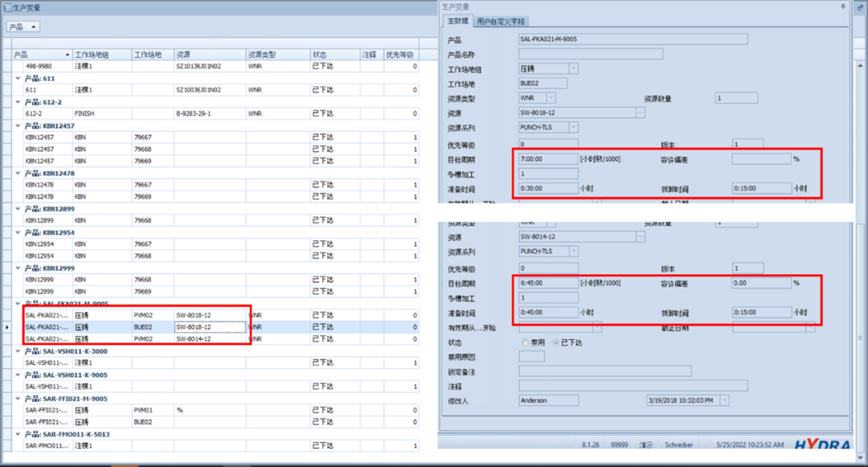Screen dimensions: 868x467
Task: Open the ellipsis browser beside 资源 SW-8018-12
Action: pyautogui.click(x=639, y=113)
